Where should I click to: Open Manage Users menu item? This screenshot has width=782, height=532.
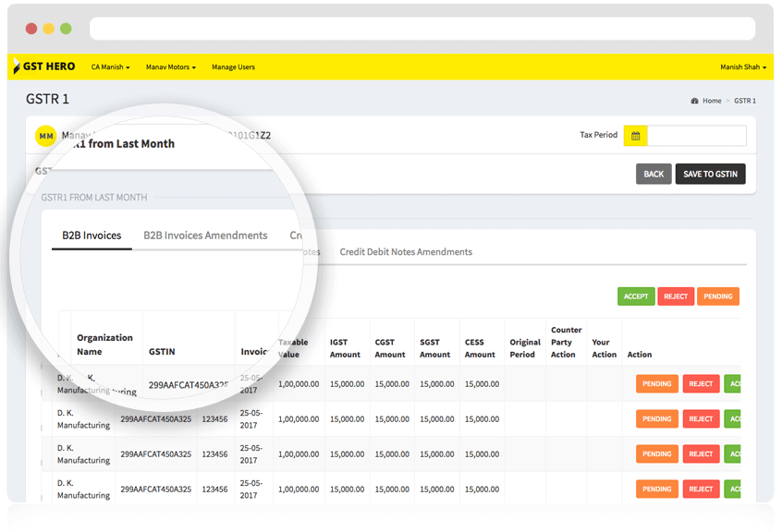pyautogui.click(x=234, y=66)
